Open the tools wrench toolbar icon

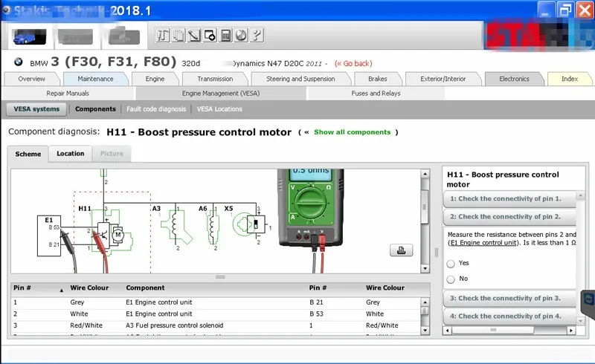pyautogui.click(x=162, y=35)
